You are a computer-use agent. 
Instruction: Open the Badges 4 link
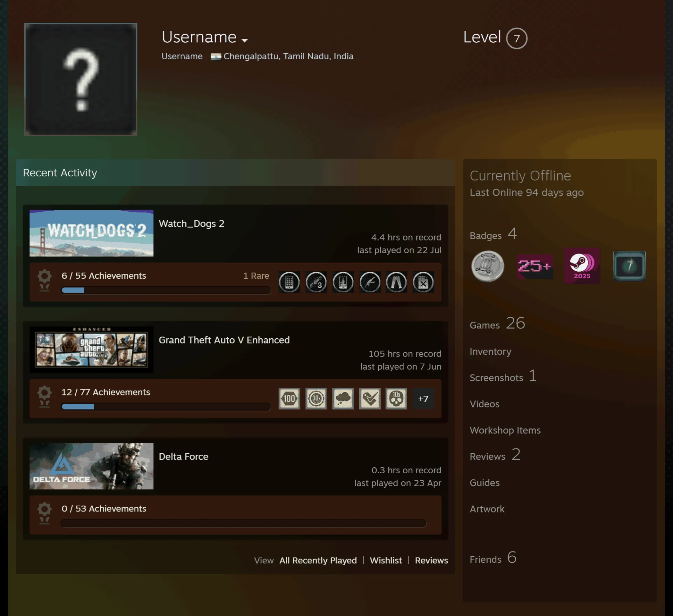point(493,234)
